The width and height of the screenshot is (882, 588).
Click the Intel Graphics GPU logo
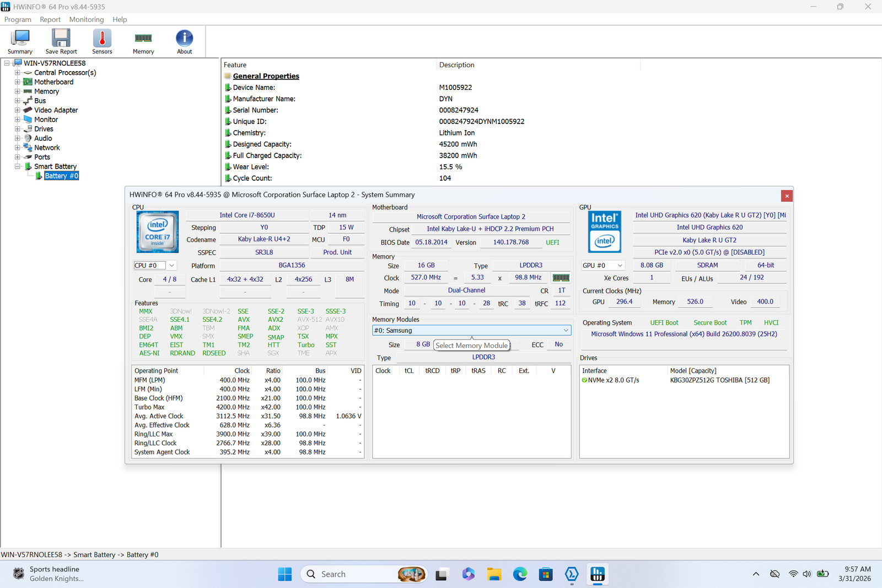605,231
